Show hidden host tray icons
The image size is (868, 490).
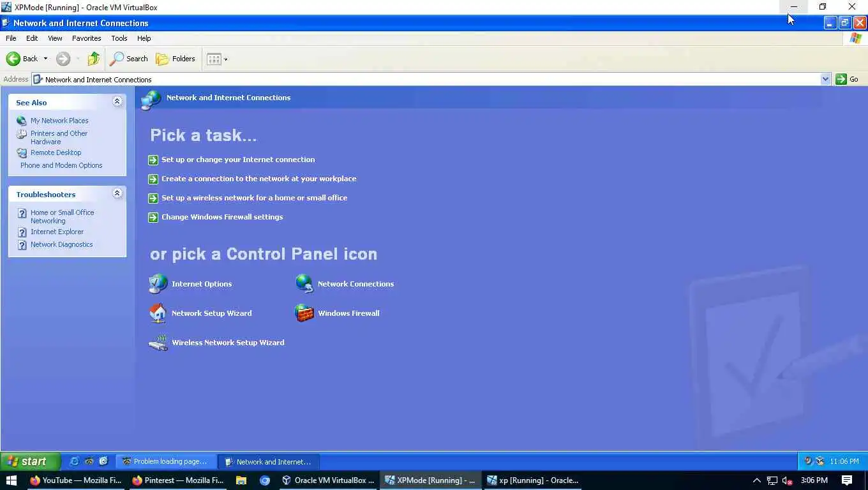tap(756, 480)
